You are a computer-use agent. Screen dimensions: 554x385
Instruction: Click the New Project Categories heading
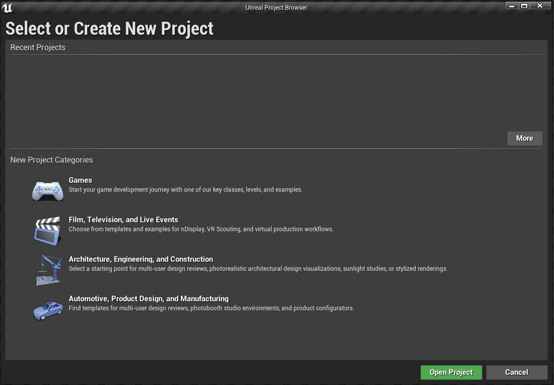pyautogui.click(x=52, y=160)
